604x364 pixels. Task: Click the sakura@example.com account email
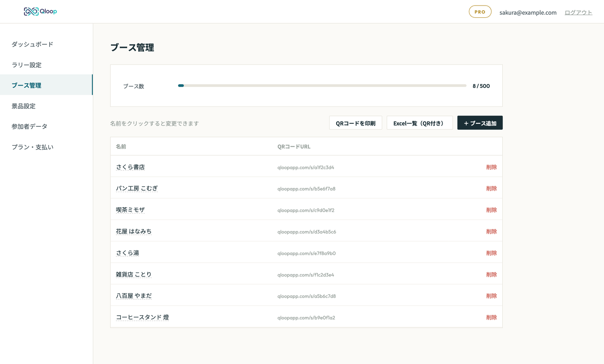[x=528, y=13]
